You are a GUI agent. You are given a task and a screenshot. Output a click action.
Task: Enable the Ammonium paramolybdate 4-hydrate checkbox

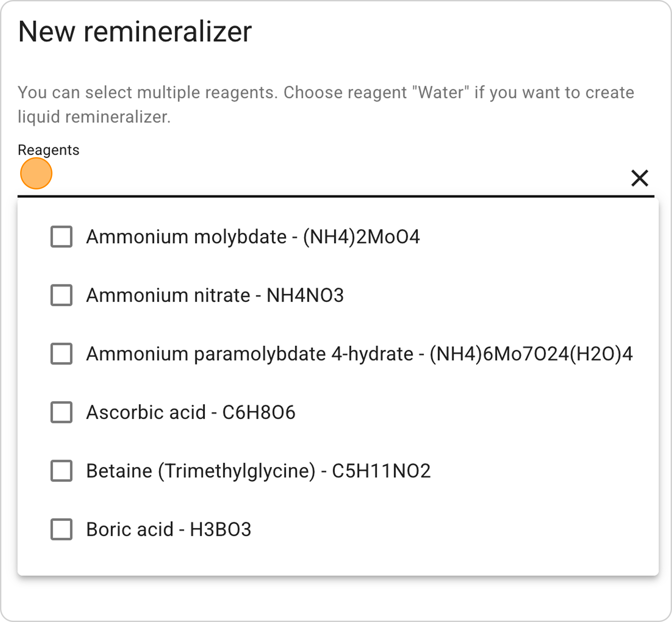pyautogui.click(x=61, y=354)
